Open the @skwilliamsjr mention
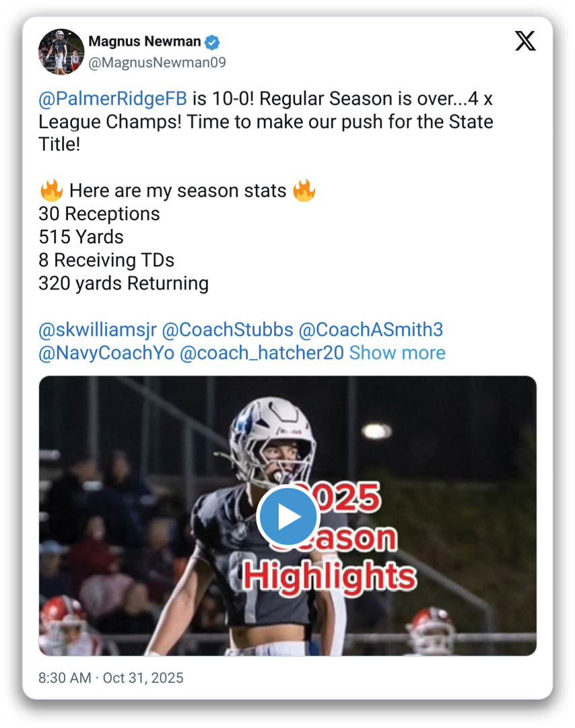575x728 pixels. [98, 330]
